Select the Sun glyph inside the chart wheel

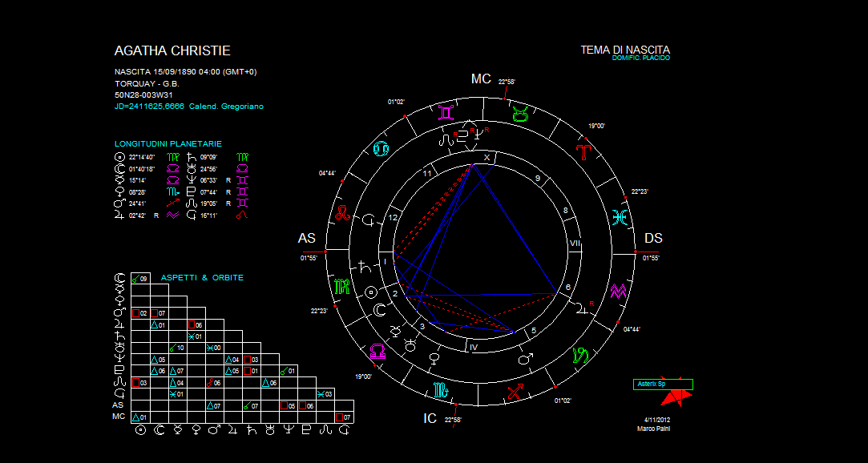pos(373,292)
